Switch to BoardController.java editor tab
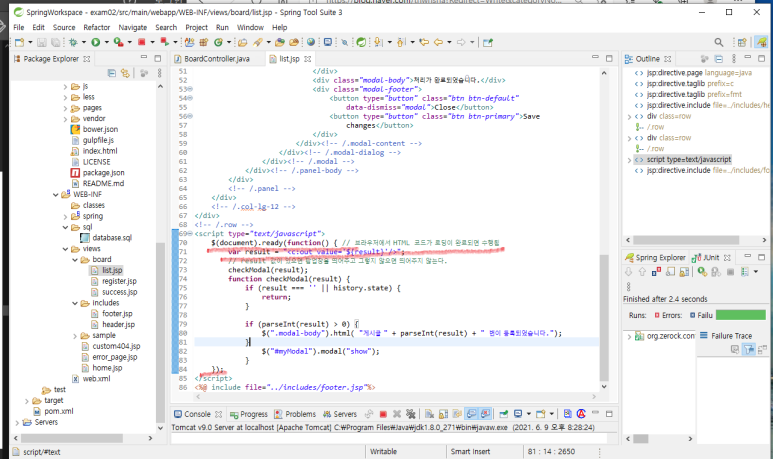 tap(212, 59)
